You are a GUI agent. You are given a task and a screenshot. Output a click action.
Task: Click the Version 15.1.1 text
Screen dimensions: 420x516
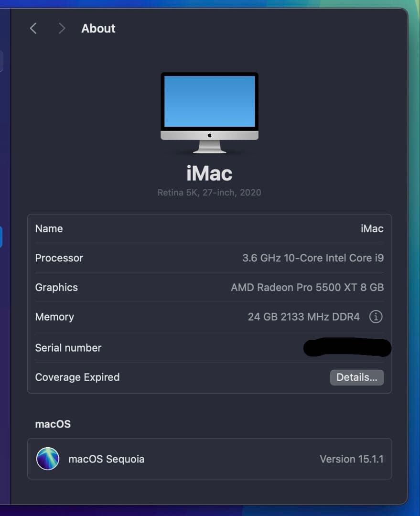(x=351, y=459)
